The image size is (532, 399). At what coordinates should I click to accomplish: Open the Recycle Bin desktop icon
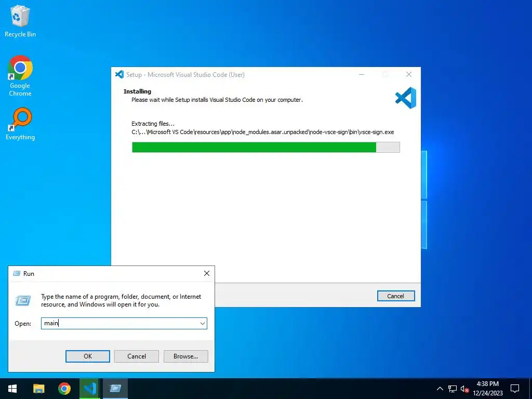click(20, 21)
